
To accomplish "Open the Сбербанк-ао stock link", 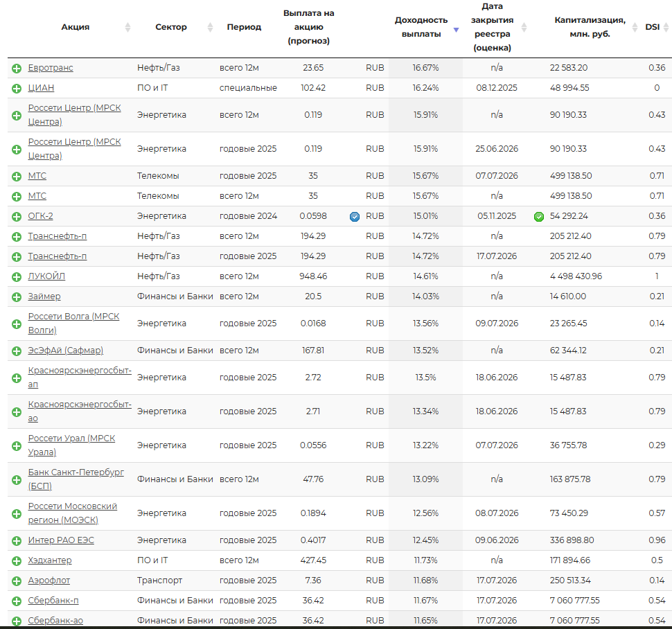I will (55, 621).
